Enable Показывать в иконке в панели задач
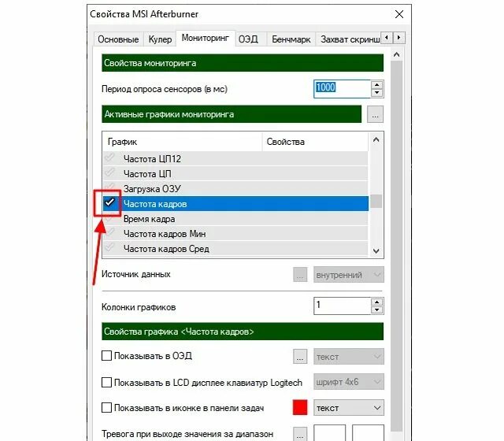 (107, 408)
